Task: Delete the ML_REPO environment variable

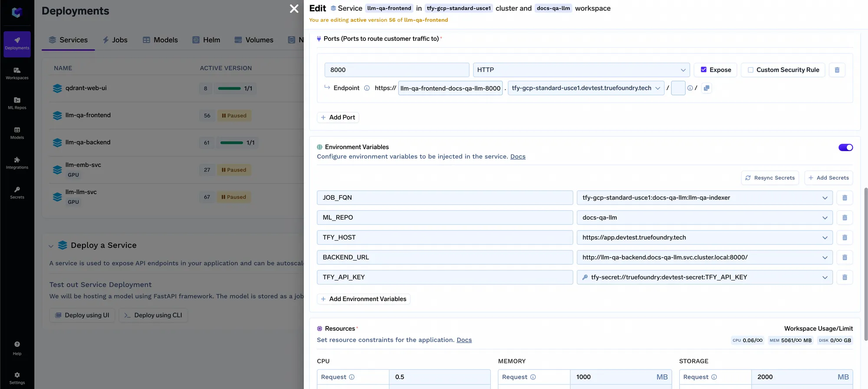Action: coord(845,218)
